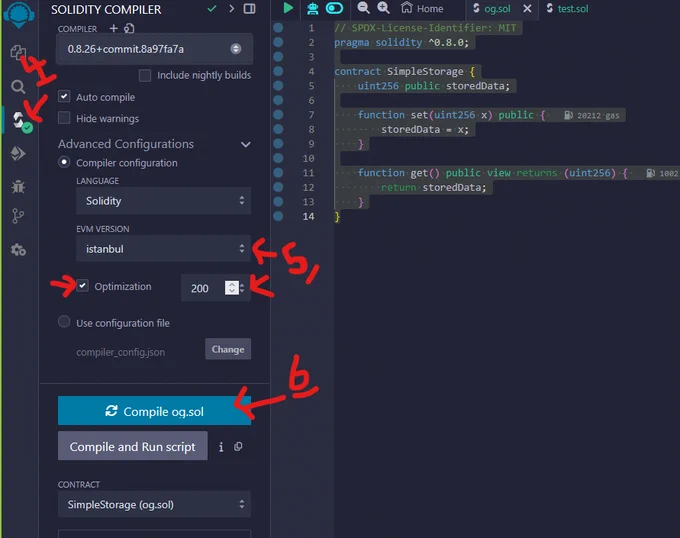Click the Change config file button
680x538 pixels.
tap(228, 349)
